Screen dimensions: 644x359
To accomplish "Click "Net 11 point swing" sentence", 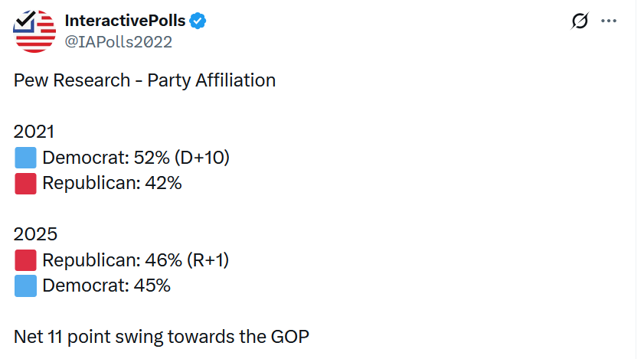I will (x=161, y=336).
